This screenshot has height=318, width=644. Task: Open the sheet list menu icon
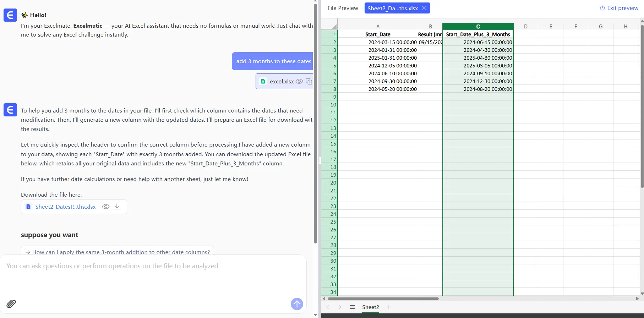coord(352,307)
